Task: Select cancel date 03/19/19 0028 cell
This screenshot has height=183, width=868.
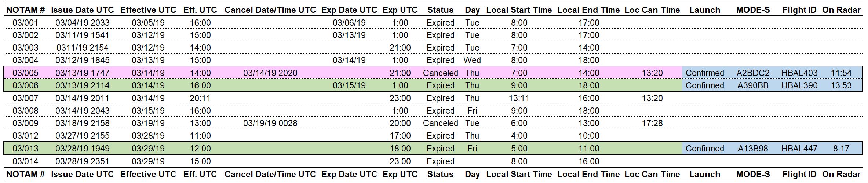Action: click(x=270, y=123)
